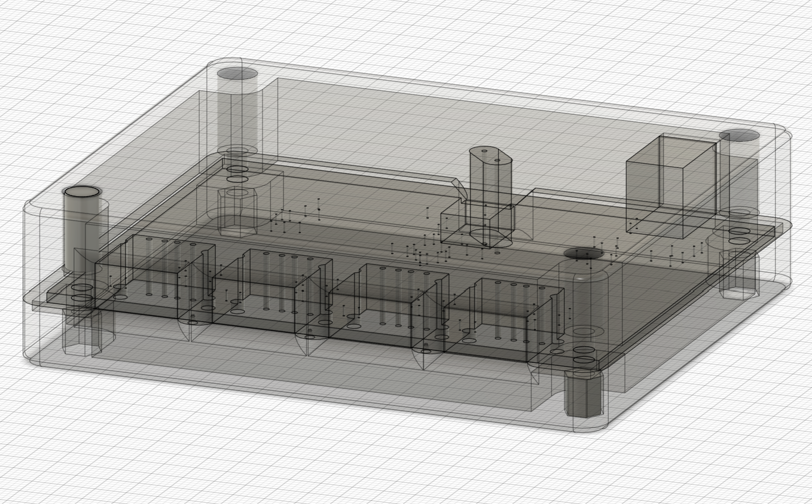Click the dark oval hole on front-right post
The width and height of the screenshot is (812, 504).
point(584,254)
